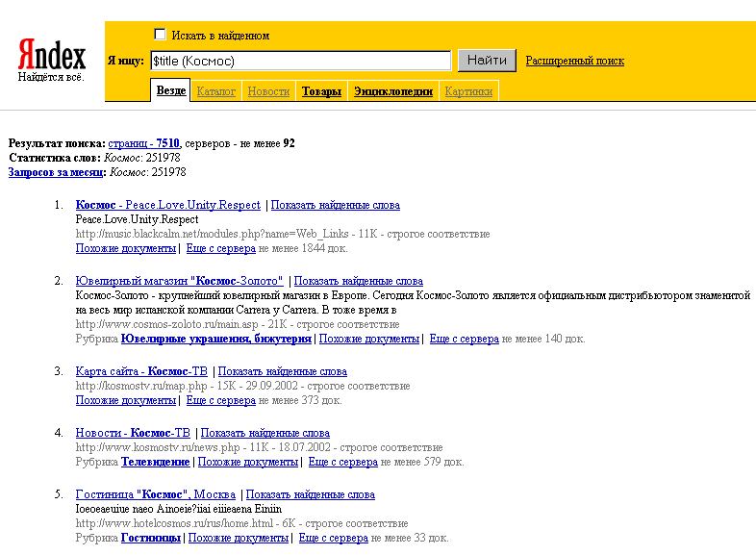Click 'Еще с сервера' with 373 documents
756x555 pixels.
(x=221, y=400)
